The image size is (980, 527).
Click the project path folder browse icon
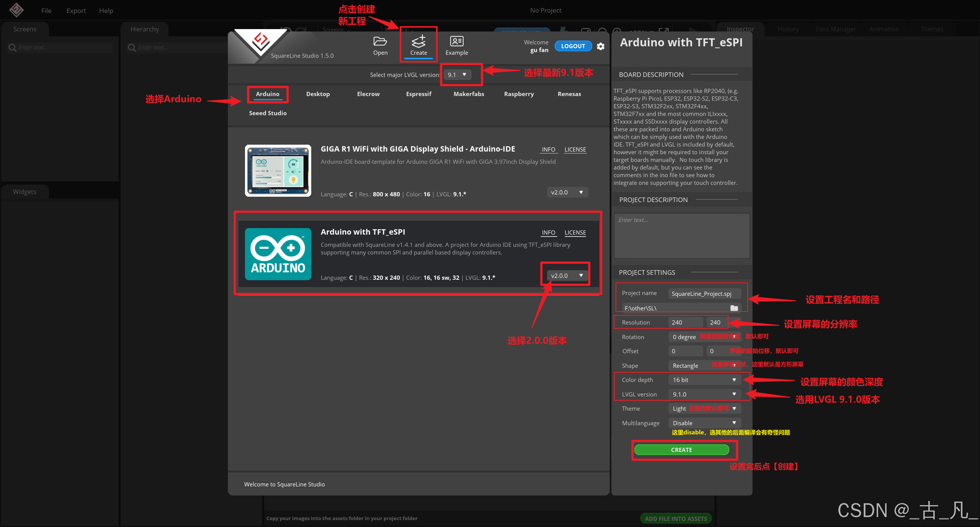734,308
